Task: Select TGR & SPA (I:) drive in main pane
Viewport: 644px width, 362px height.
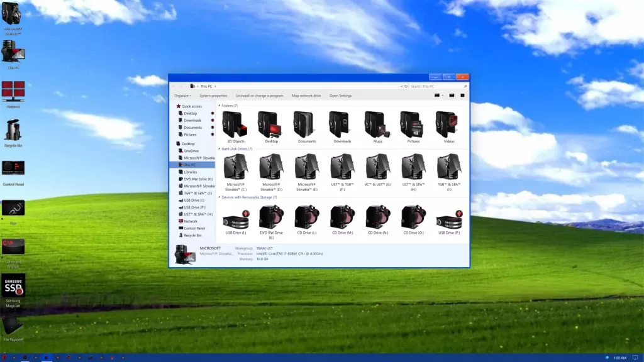Action: pos(449,172)
